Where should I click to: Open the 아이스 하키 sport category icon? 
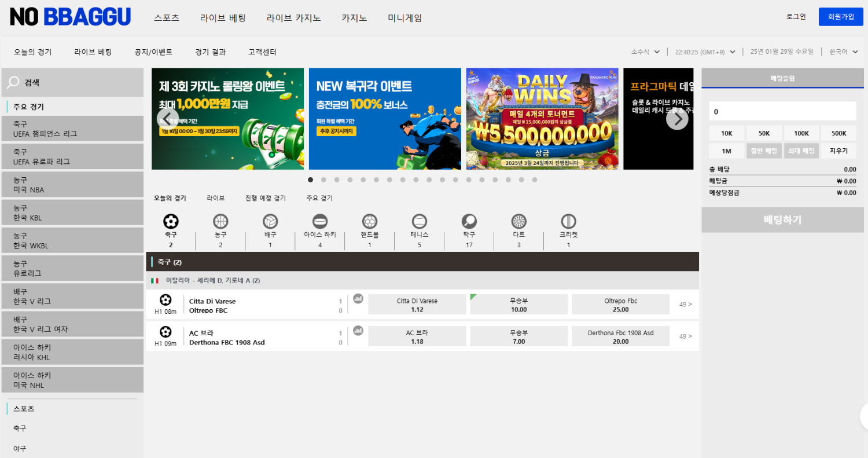[x=319, y=223]
